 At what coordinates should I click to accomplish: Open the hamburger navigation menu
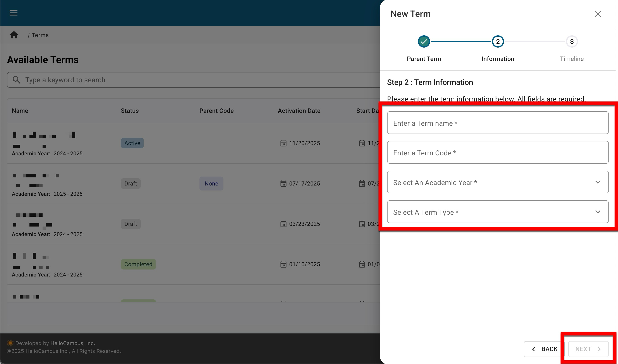coord(14,13)
